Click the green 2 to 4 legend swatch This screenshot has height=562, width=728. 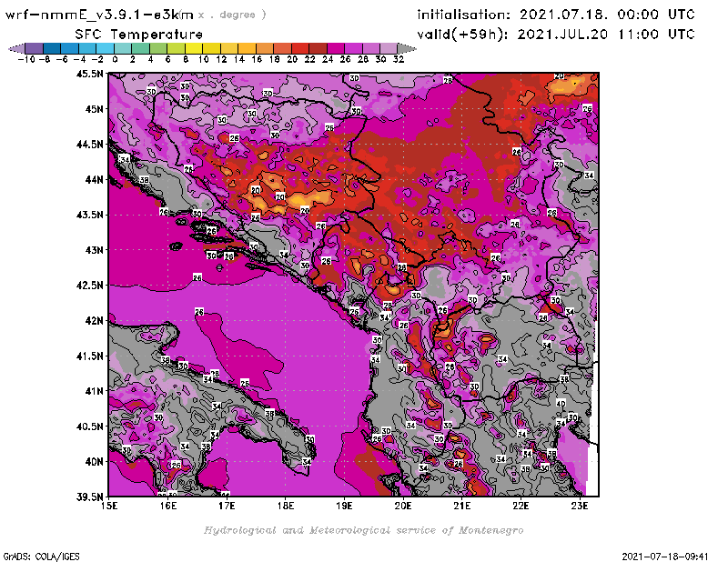tap(141, 48)
